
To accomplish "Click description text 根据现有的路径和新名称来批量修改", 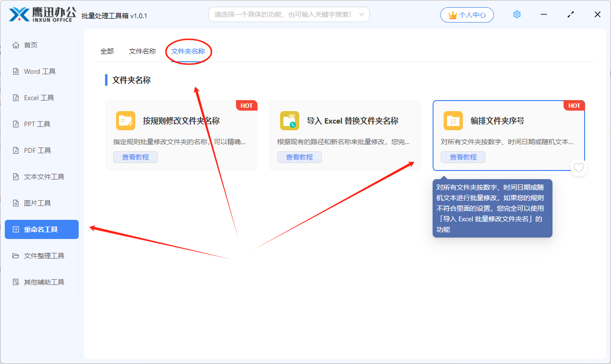I will point(343,142).
